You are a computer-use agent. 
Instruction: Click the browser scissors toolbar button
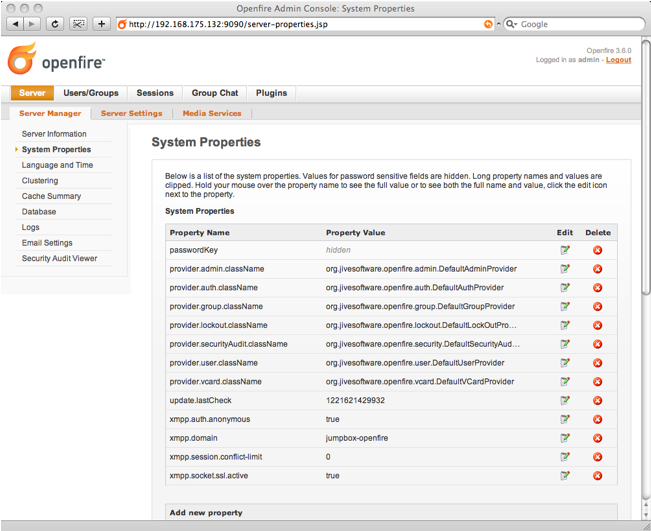(78, 24)
